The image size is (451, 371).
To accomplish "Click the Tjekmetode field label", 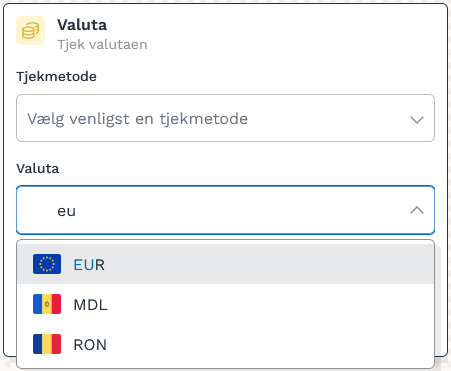I will (x=56, y=77).
